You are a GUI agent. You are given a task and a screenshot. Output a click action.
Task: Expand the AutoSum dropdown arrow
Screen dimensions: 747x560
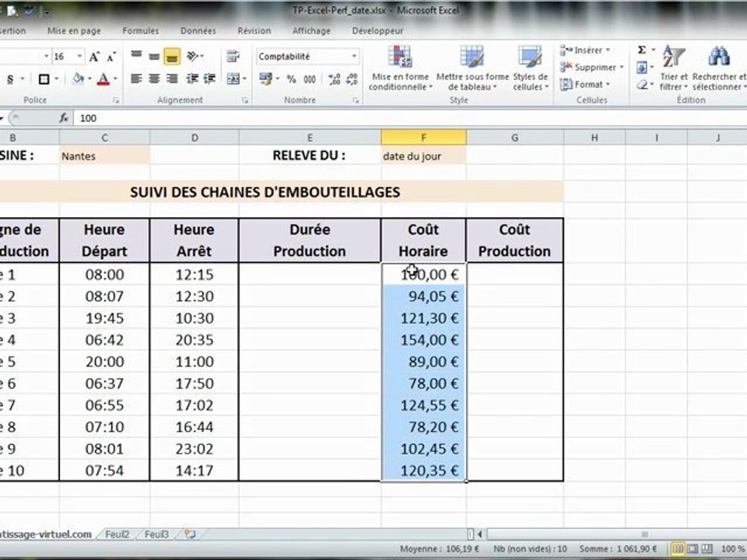(x=653, y=50)
